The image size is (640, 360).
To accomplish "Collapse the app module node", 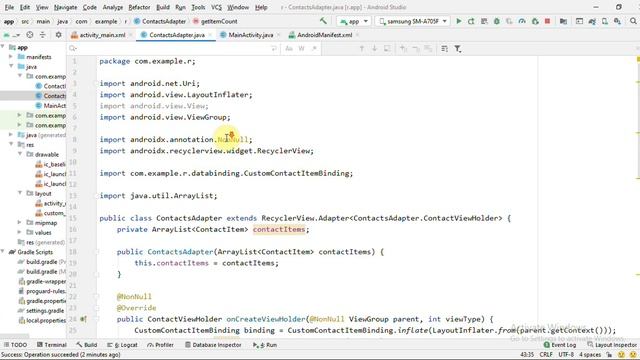I will tap(3, 47).
